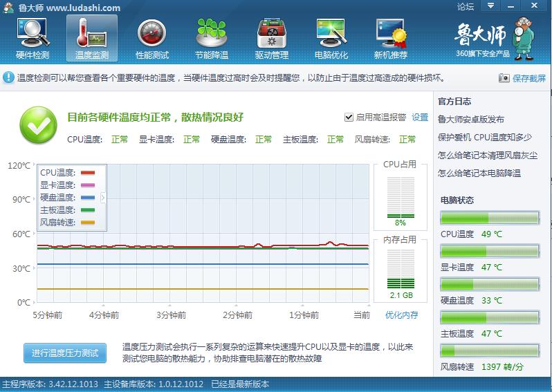The image size is (552, 392).
Task: Click the blue info icon before the tip text
Action: 8,77
